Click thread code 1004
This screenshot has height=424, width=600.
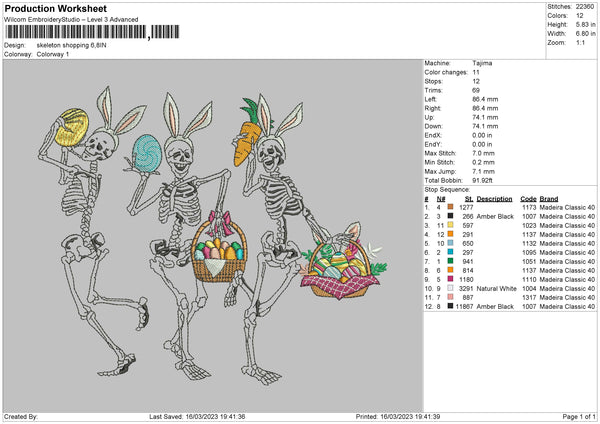click(x=529, y=289)
